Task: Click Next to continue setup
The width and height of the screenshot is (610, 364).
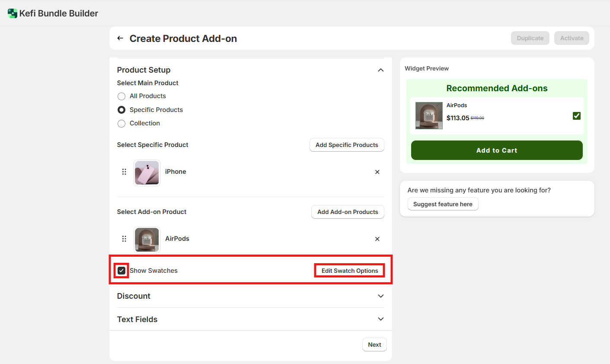Action: pos(374,345)
